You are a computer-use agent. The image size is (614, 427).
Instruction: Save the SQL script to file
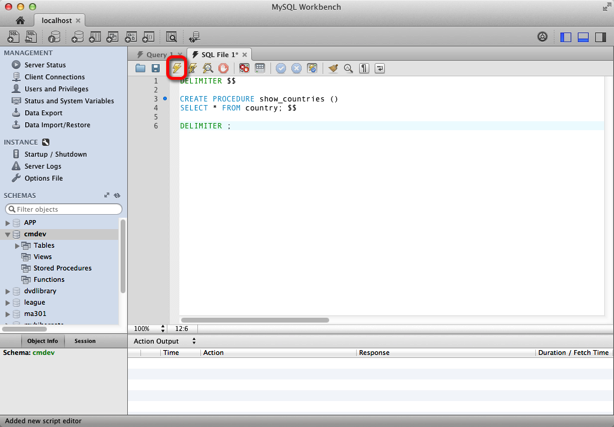point(156,68)
